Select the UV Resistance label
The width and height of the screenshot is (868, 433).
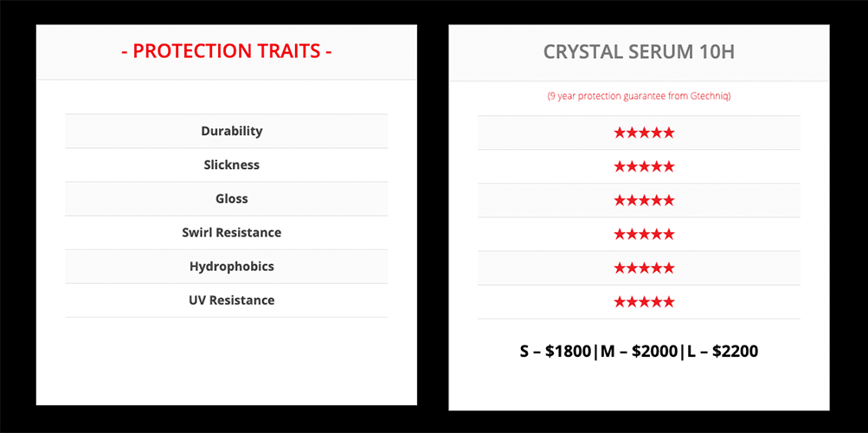tap(231, 301)
